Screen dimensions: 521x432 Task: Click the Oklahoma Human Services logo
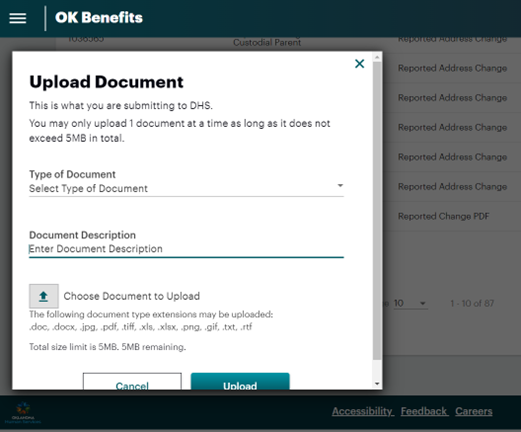click(x=23, y=413)
